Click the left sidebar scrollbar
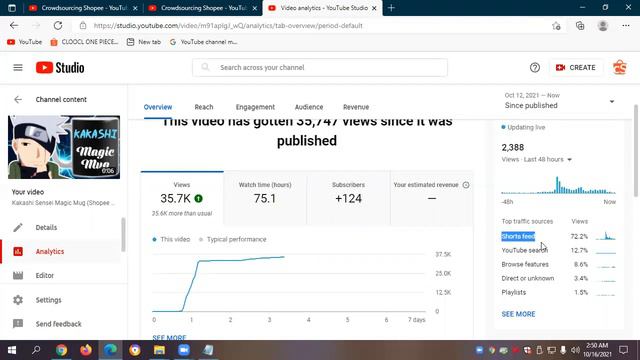The width and height of the screenshot is (640, 360). coord(123,235)
